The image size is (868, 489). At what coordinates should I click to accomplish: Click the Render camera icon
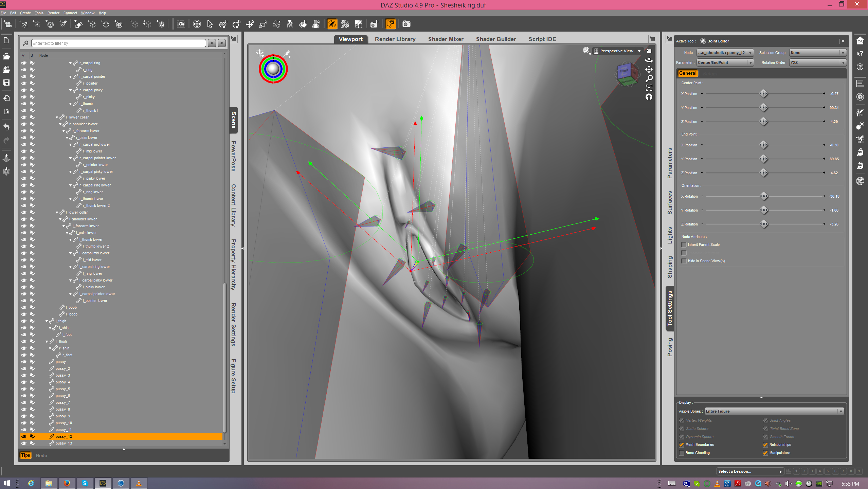(406, 24)
